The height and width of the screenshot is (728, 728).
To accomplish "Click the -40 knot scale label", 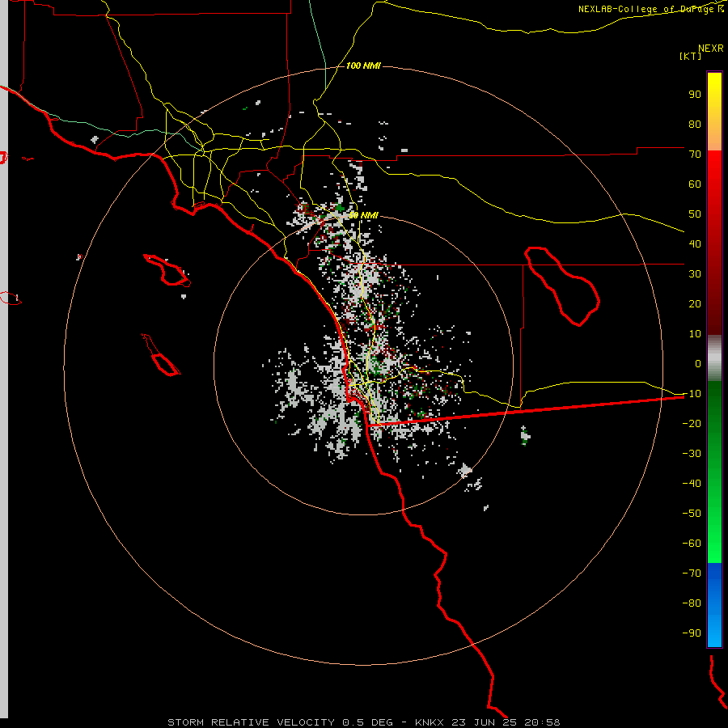I will point(692,484).
